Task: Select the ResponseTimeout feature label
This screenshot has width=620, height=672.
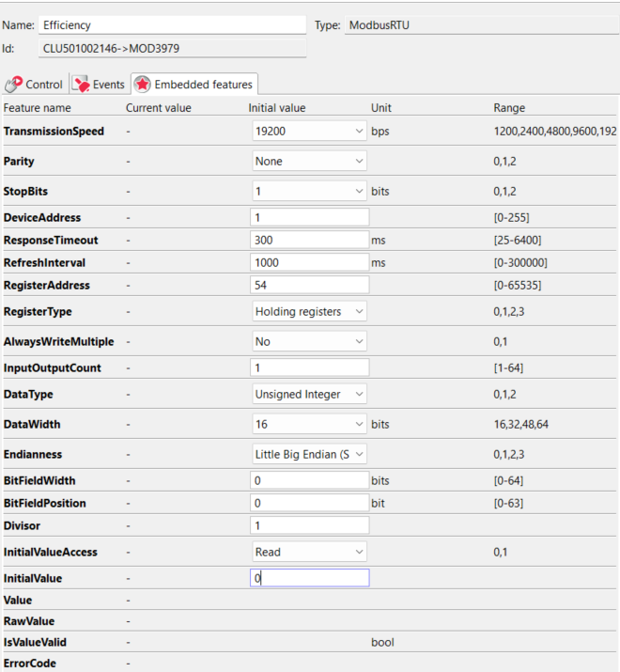Action: [51, 240]
